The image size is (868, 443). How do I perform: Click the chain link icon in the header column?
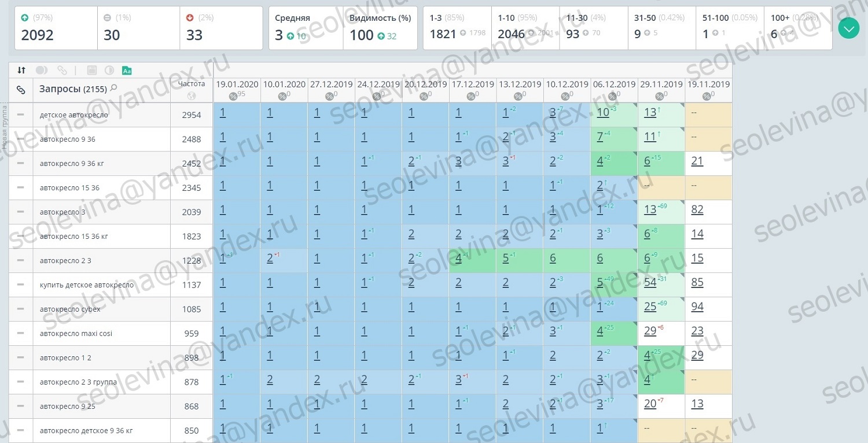[x=21, y=90]
